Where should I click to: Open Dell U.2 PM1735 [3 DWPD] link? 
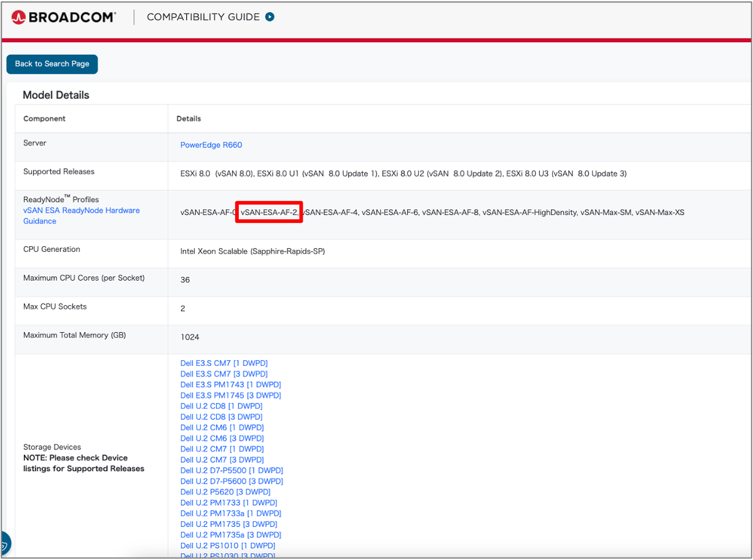click(x=228, y=524)
